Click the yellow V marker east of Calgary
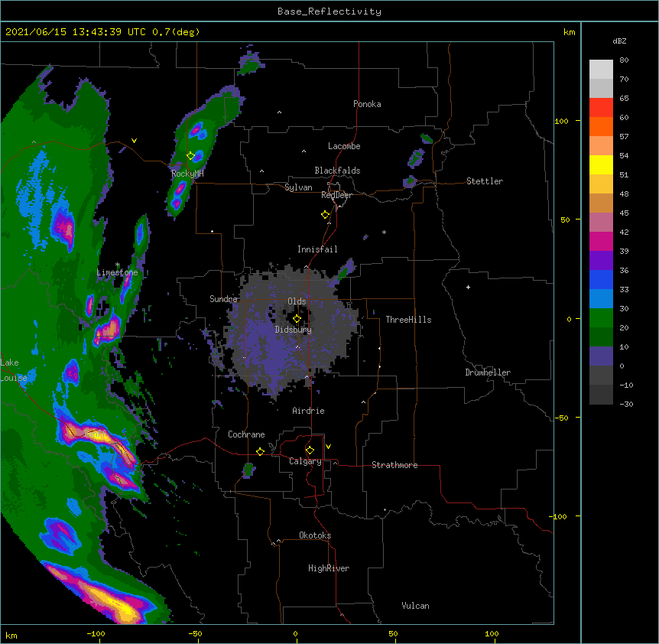 [328, 447]
